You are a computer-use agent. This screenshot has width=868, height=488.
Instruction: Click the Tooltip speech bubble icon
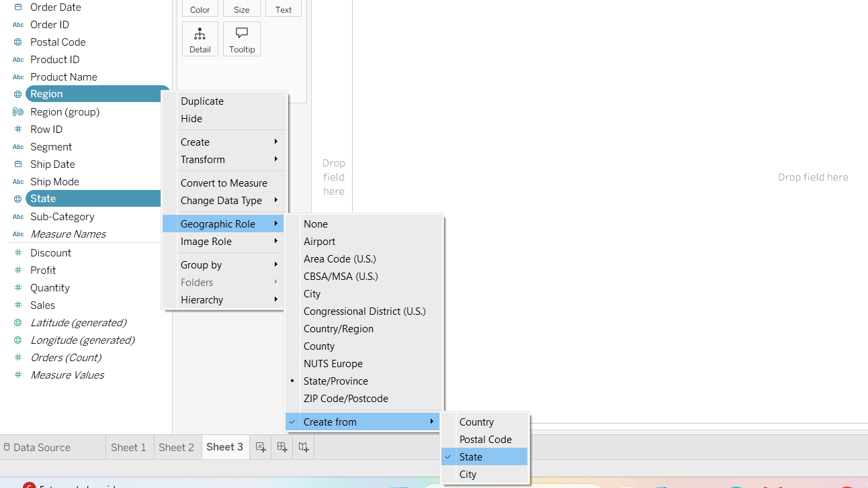tap(242, 34)
